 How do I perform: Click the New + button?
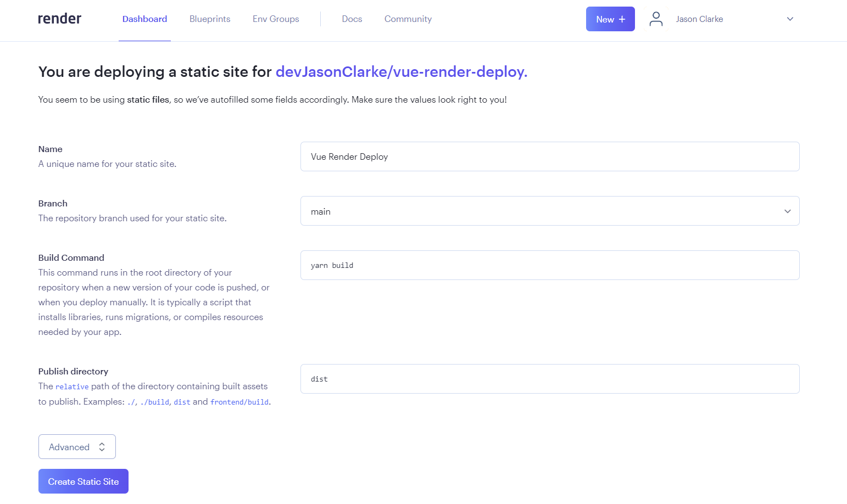610,19
